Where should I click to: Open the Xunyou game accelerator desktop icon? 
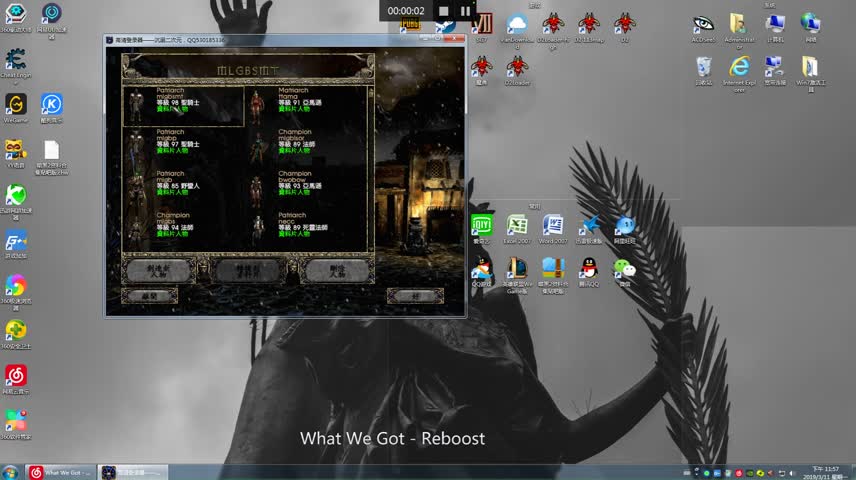[x=15, y=202]
